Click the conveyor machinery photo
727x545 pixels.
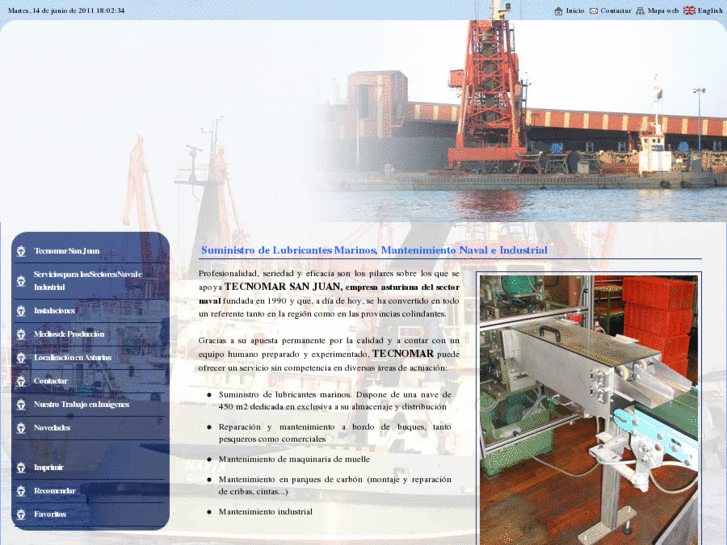589,409
